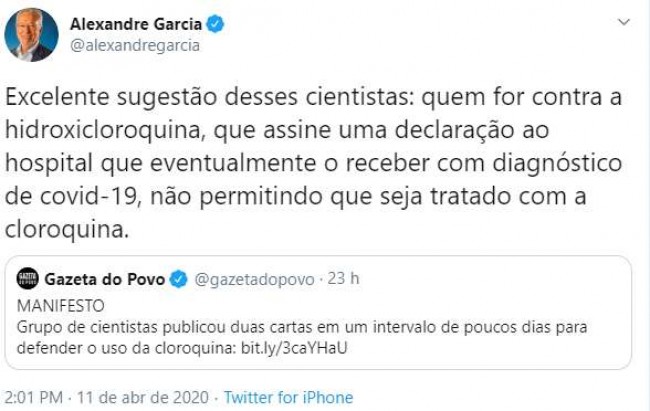Click Alexandre Garcia's profile photo

tap(31, 35)
